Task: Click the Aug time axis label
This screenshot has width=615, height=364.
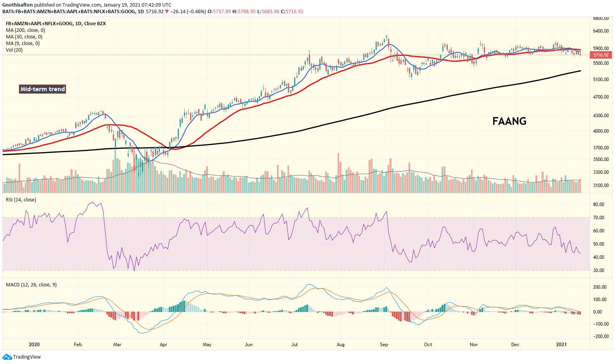Action: pos(341,345)
